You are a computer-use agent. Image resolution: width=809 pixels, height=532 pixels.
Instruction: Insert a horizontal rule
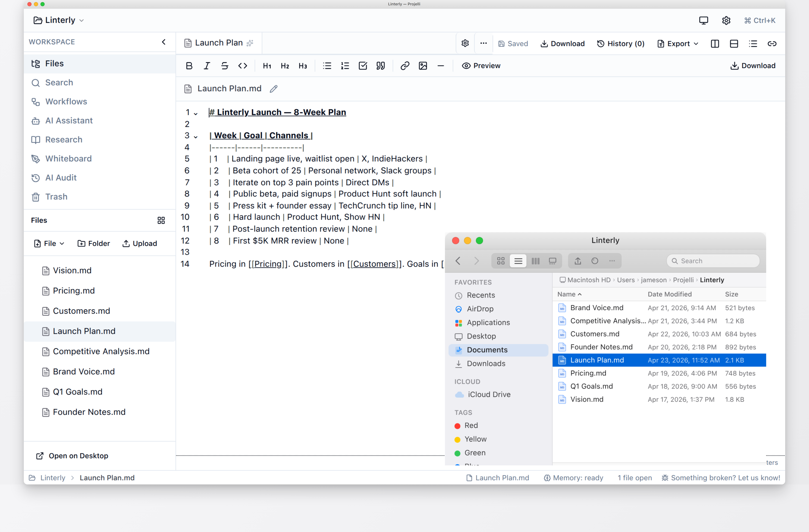click(440, 66)
